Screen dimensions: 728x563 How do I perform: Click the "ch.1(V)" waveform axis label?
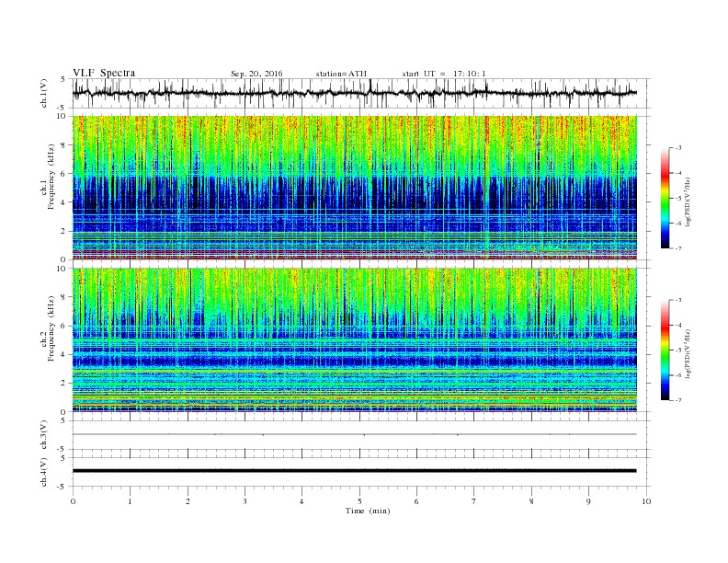coord(43,93)
